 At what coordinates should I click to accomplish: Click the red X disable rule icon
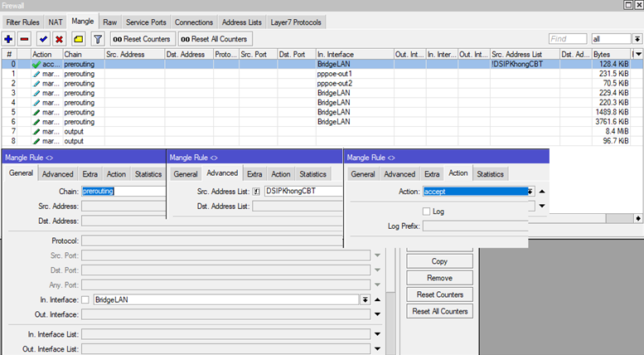click(x=59, y=39)
